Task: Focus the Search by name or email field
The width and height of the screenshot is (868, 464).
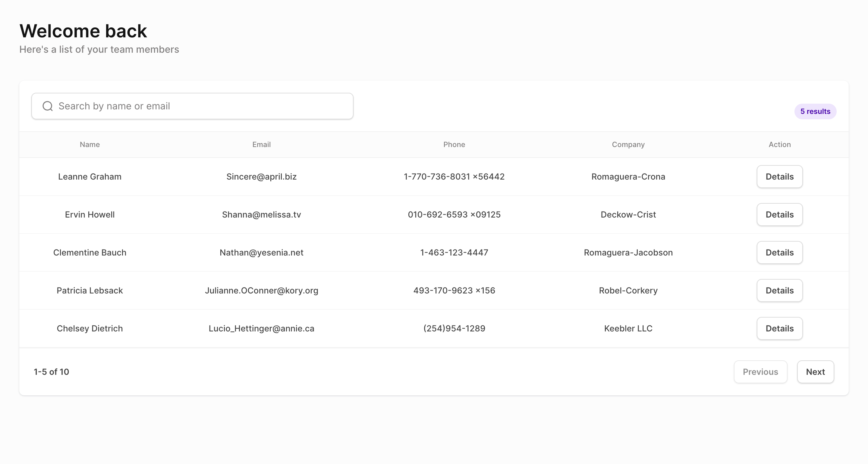Action: point(192,106)
